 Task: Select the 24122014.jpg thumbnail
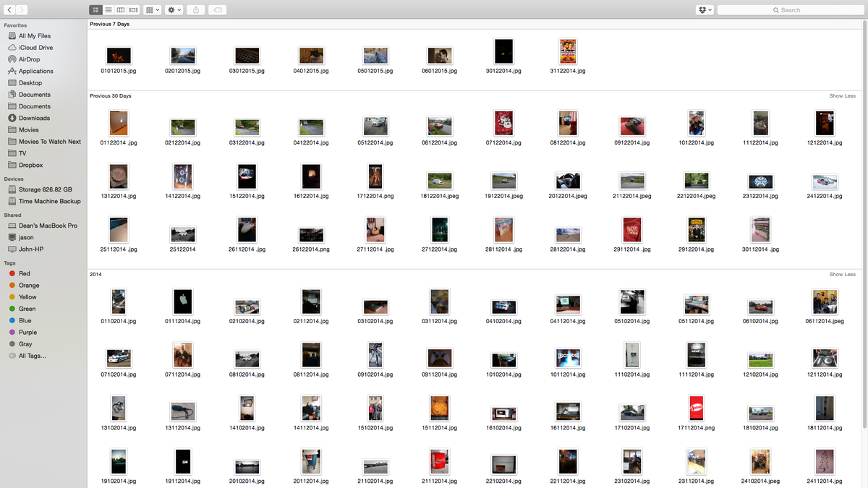(x=825, y=181)
